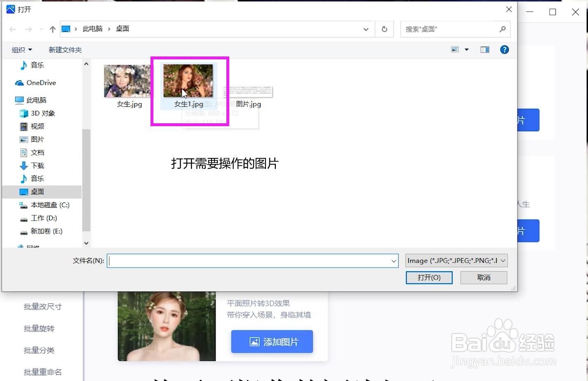Image resolution: width=588 pixels, height=381 pixels.
Task: Go back using the back arrow
Action: point(13,29)
